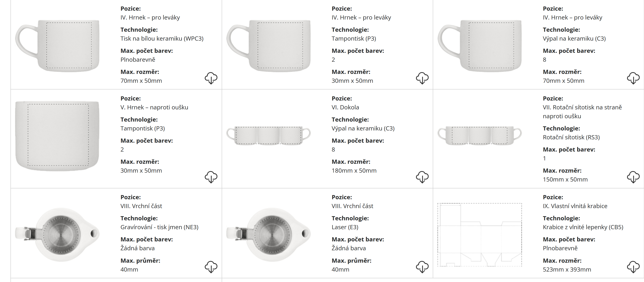Open the rotary screen print RS3 image
The height and width of the screenshot is (282, 644).
pos(480,135)
